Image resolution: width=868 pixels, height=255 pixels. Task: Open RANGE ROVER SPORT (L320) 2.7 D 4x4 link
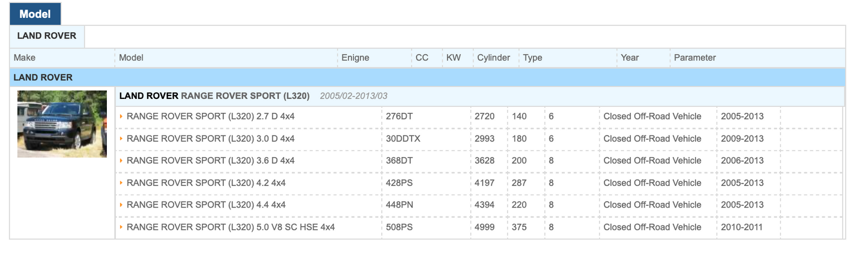pyautogui.click(x=210, y=116)
